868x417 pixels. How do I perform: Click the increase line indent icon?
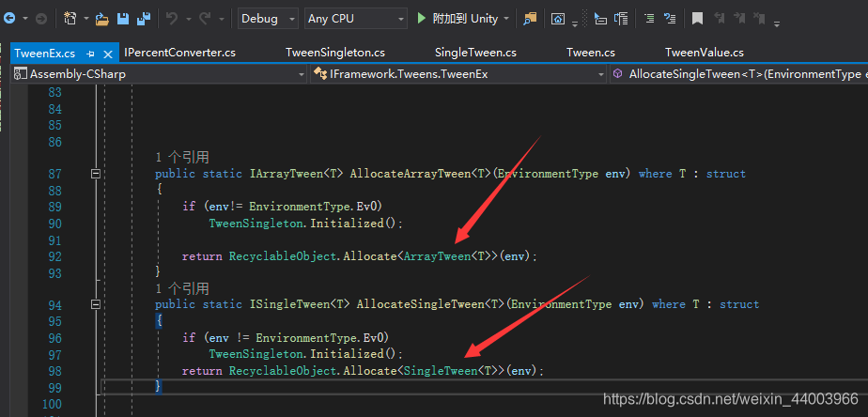coord(649,19)
